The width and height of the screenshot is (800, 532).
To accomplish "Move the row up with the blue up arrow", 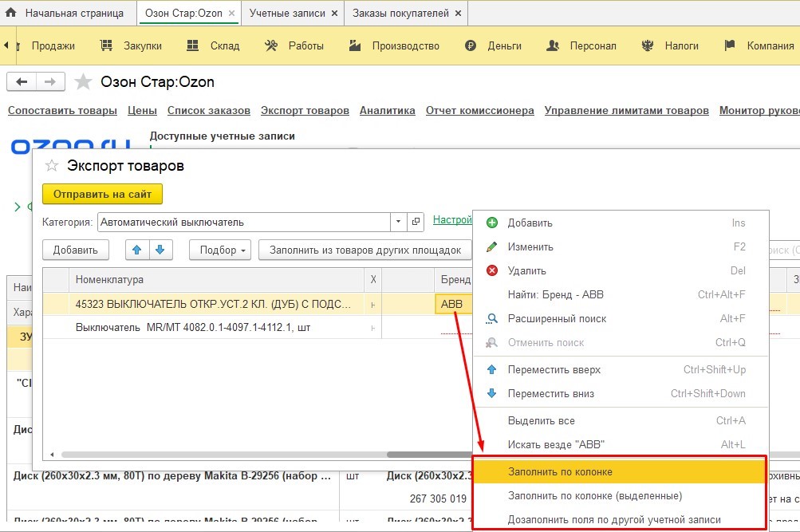I will [x=136, y=250].
